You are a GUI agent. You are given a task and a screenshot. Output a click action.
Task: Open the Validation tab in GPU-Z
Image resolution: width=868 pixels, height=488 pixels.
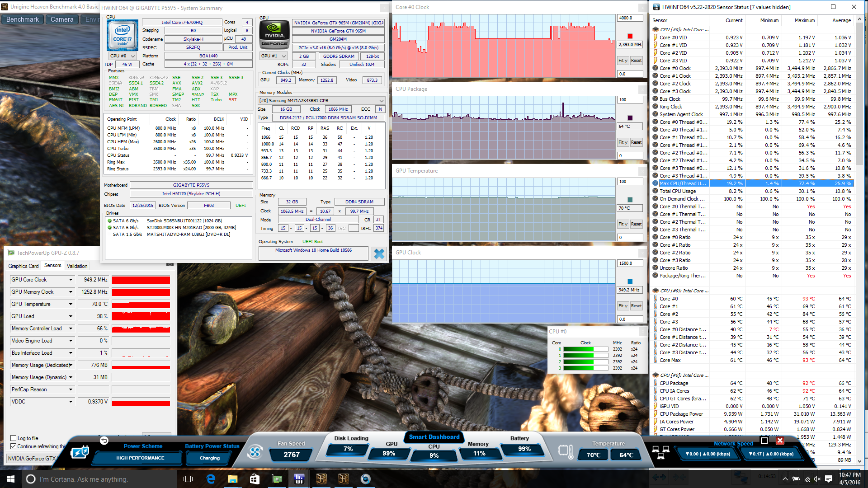click(x=77, y=266)
